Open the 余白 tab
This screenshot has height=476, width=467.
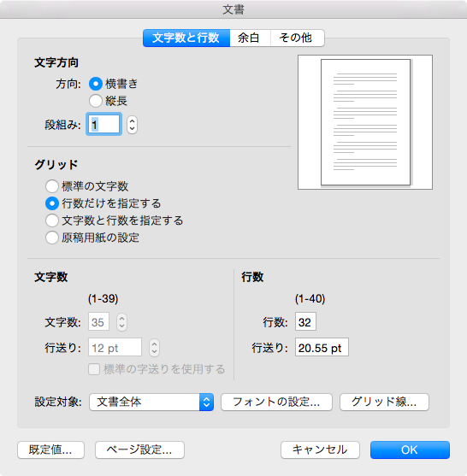point(250,38)
